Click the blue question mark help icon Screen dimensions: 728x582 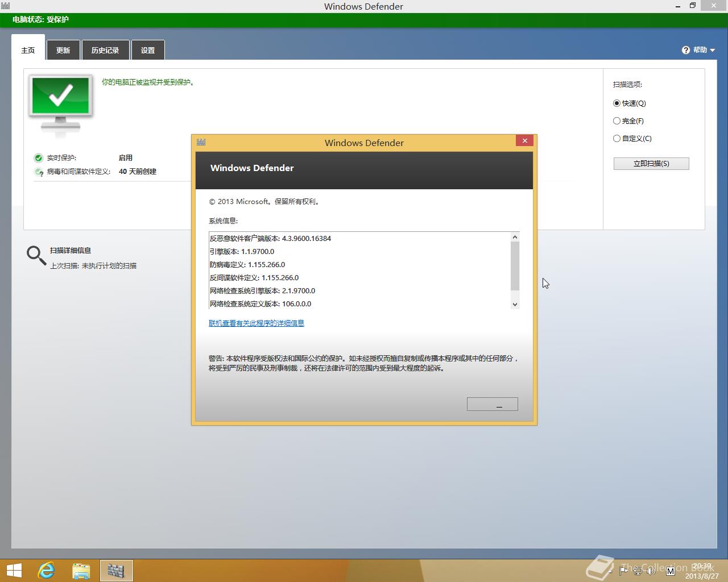(686, 50)
